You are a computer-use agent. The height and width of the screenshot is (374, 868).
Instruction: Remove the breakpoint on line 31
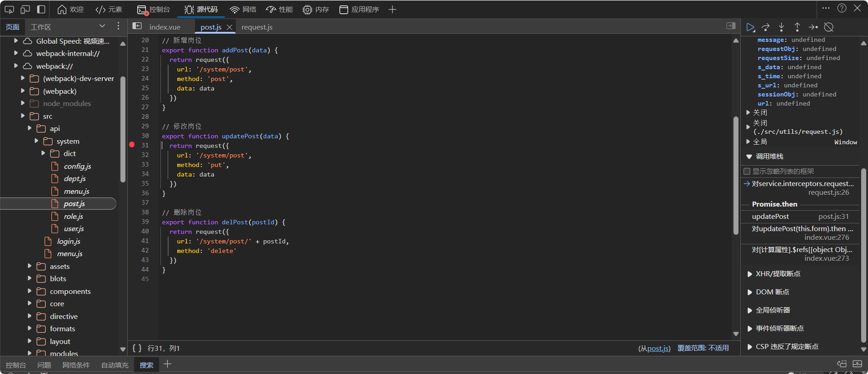tap(132, 145)
